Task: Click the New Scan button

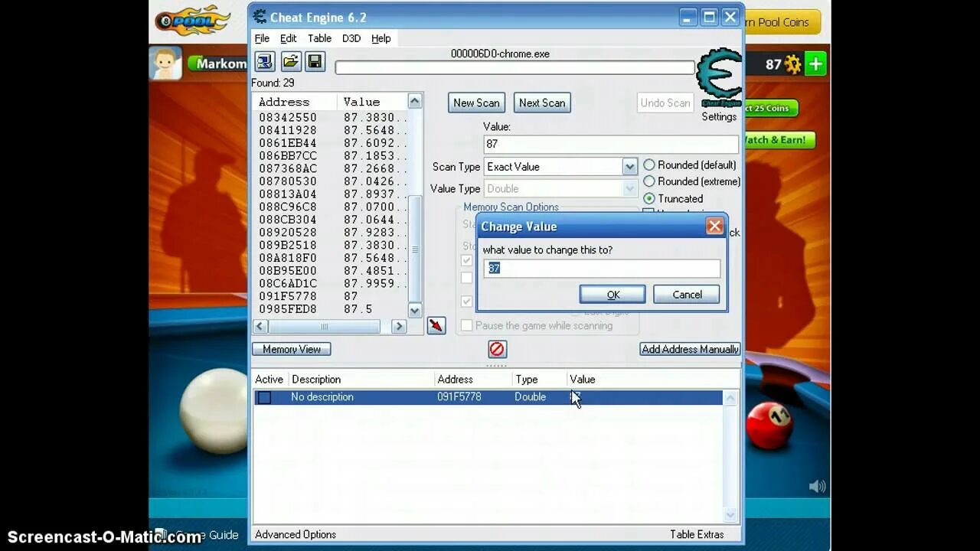Action: 476,103
